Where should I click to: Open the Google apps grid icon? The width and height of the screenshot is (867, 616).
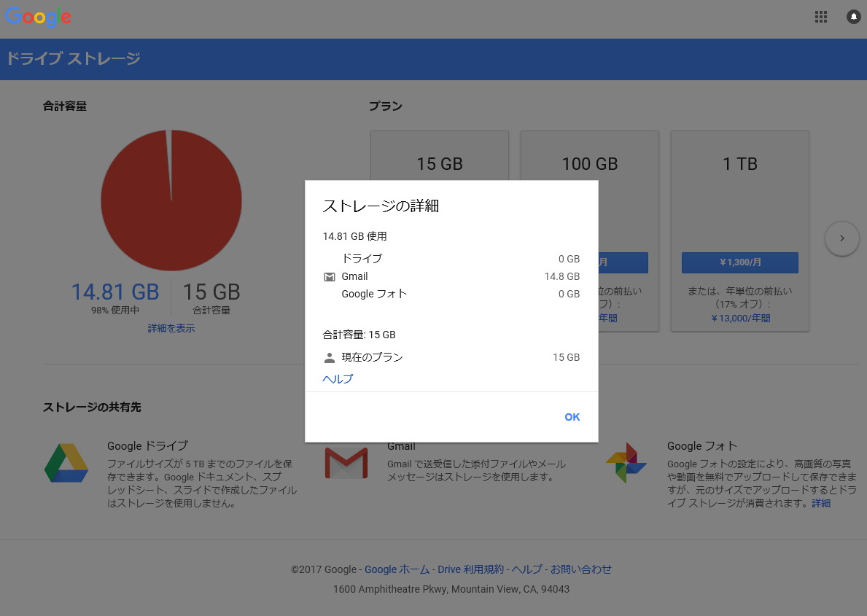(x=821, y=17)
